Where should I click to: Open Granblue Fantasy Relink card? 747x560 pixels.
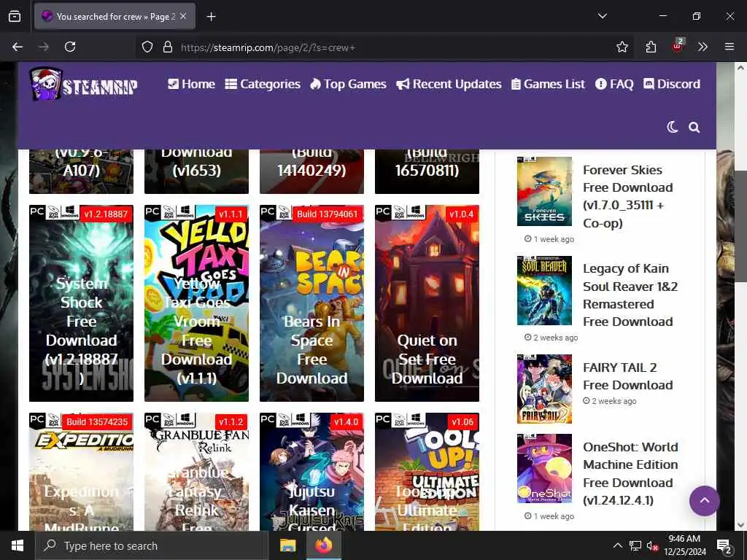[x=197, y=472]
